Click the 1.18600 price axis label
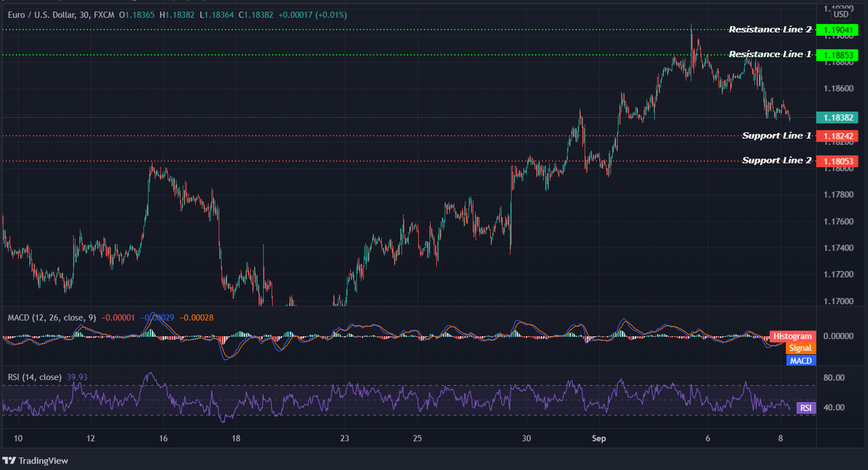This screenshot has width=868, height=470. [838, 88]
